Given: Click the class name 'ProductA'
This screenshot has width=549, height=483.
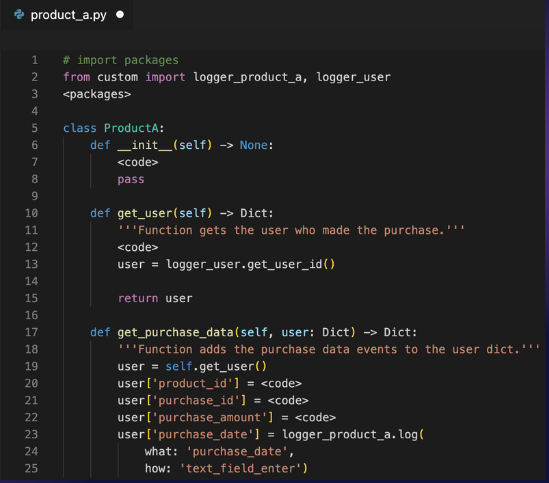Looking at the screenshot, I should tap(131, 128).
